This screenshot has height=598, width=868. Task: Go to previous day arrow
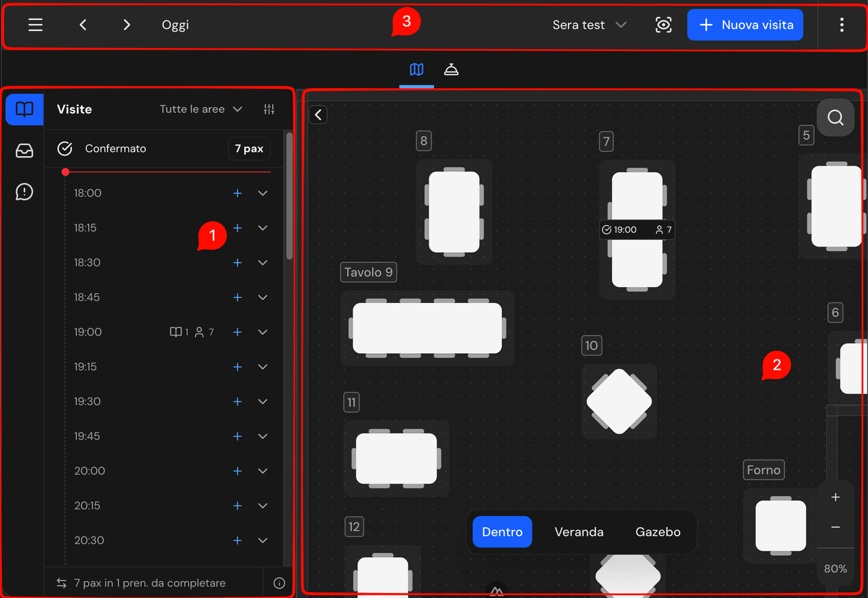click(x=83, y=25)
